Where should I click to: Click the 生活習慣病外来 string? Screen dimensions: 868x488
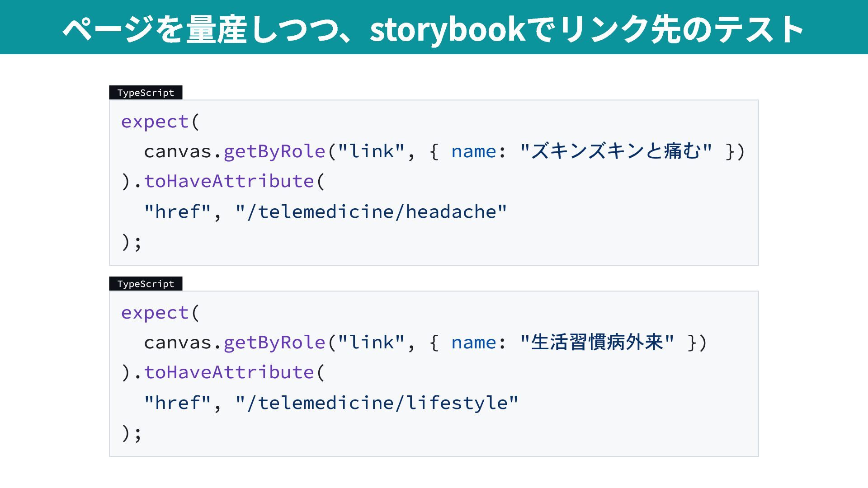pos(597,343)
